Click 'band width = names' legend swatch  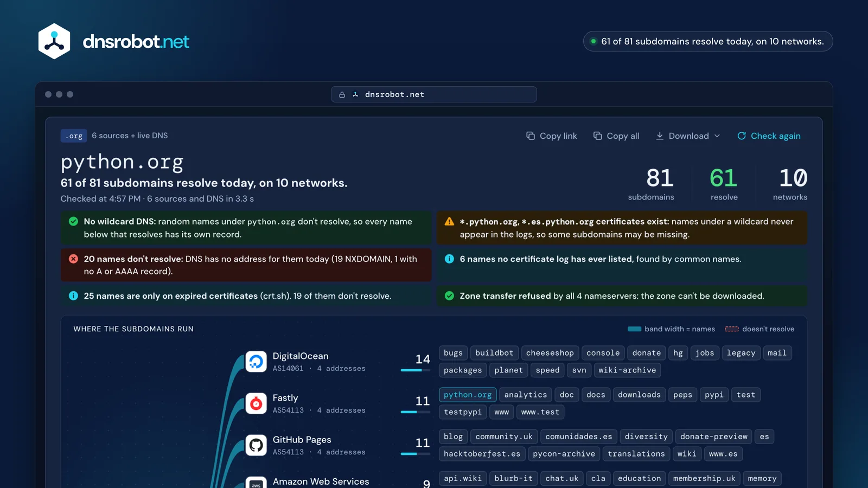(x=634, y=329)
